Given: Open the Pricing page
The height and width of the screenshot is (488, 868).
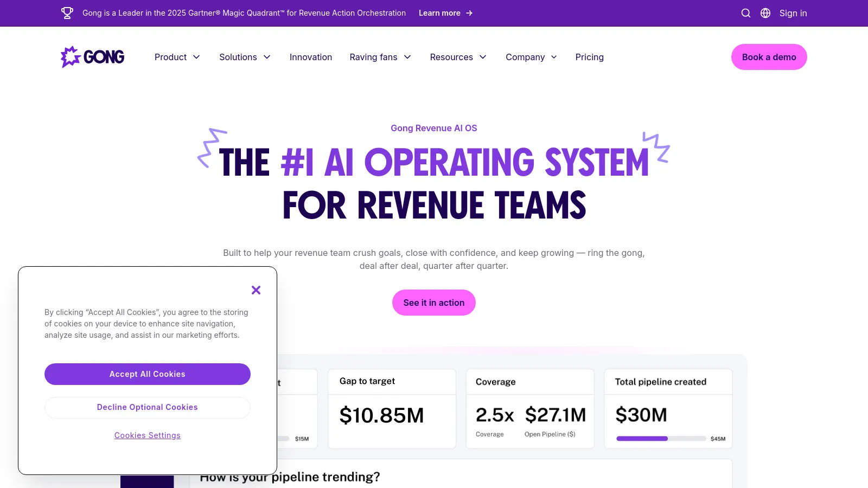Looking at the screenshot, I should (x=589, y=57).
